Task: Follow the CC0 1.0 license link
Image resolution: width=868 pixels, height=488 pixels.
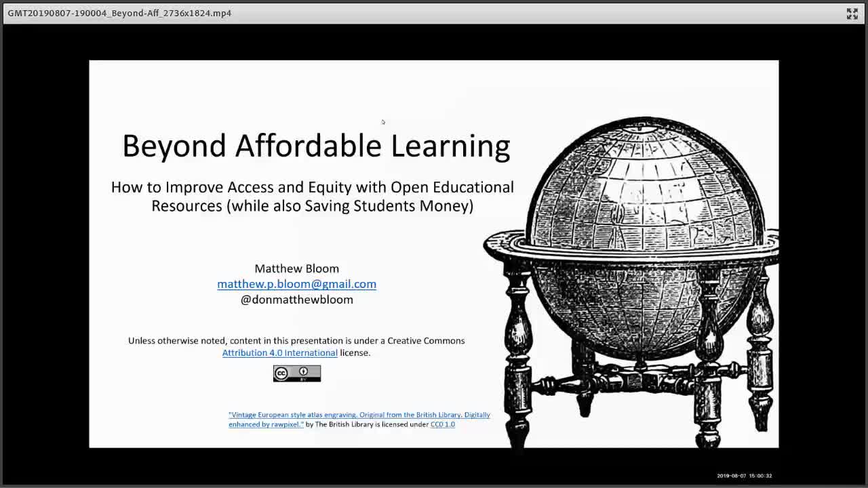Action: [x=443, y=424]
